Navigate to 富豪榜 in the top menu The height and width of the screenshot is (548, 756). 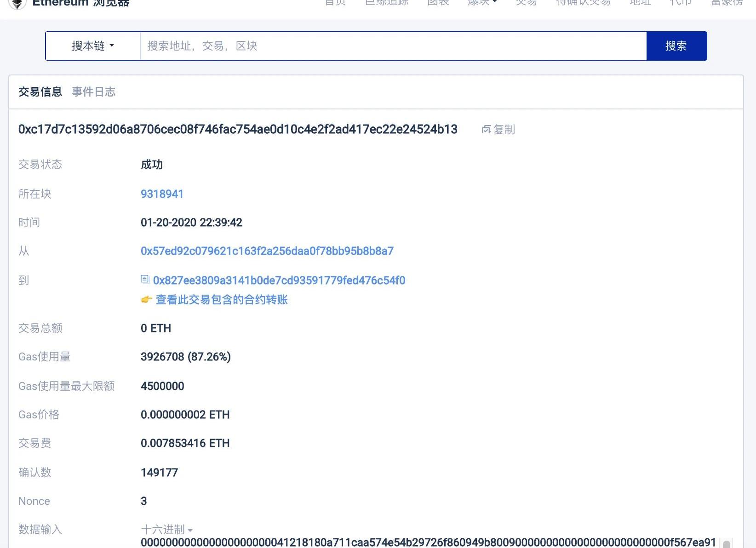point(727,3)
